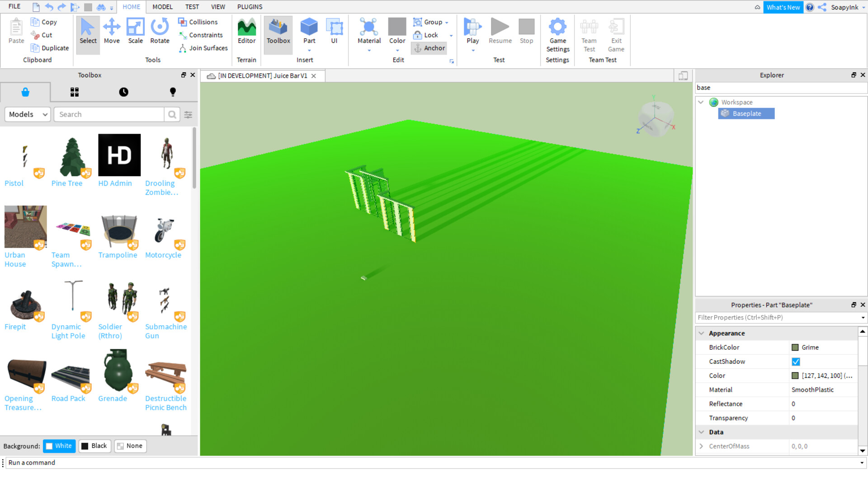Toggle the Collisions option
The width and height of the screenshot is (868, 488).
[x=198, y=22]
